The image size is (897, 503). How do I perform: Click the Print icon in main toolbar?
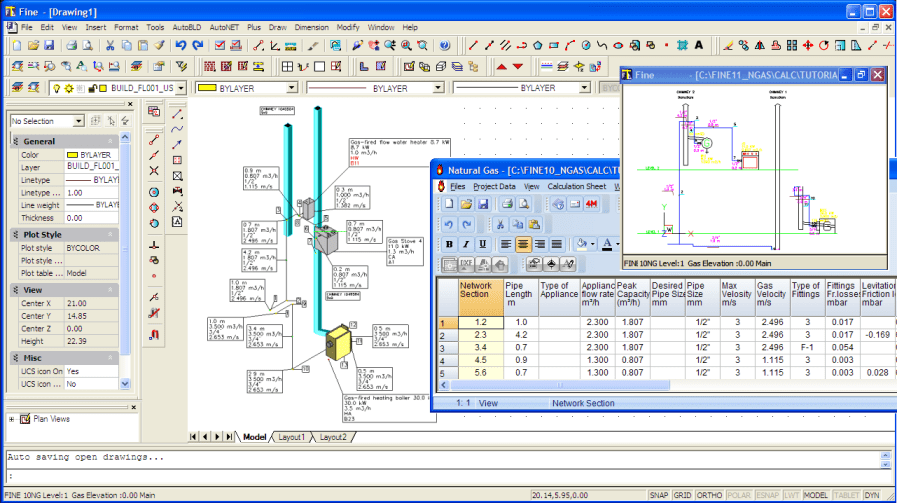click(71, 46)
